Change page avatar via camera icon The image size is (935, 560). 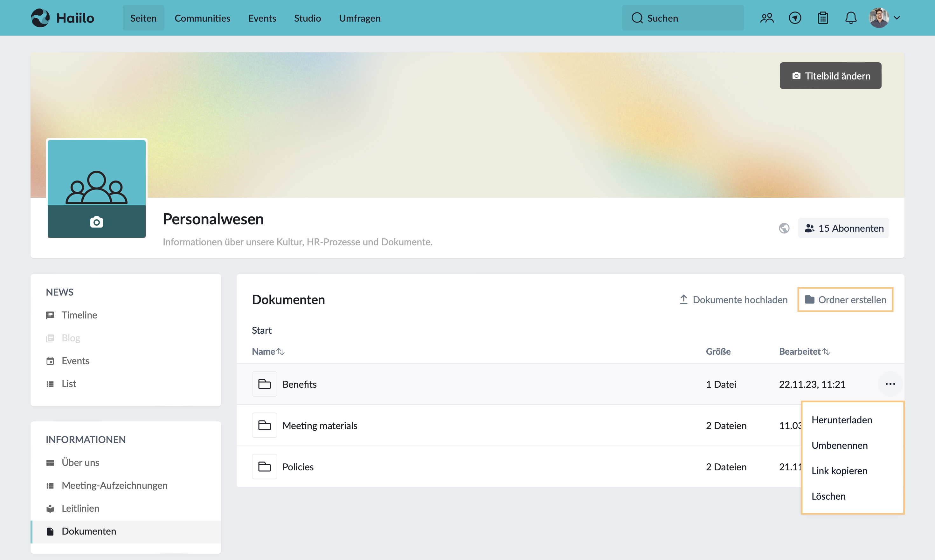[x=97, y=222]
